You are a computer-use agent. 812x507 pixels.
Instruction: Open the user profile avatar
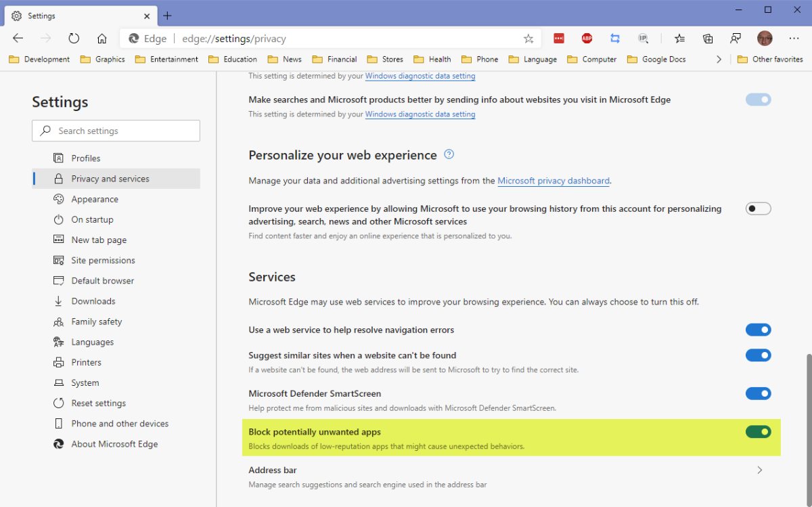coord(765,39)
